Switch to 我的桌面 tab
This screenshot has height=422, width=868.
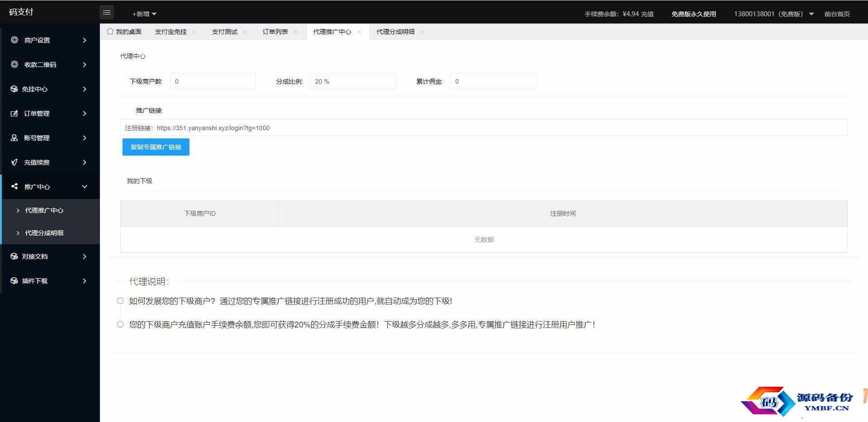pyautogui.click(x=124, y=32)
